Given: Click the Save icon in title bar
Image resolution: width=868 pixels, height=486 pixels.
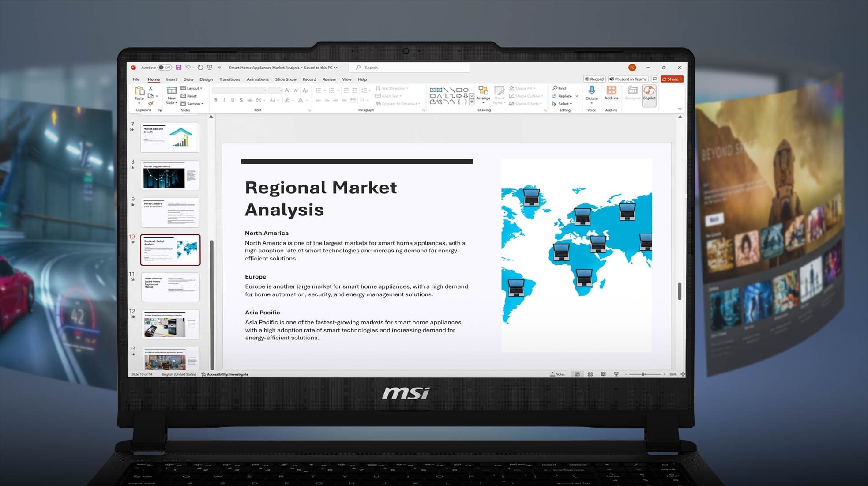Looking at the screenshot, I should (178, 68).
